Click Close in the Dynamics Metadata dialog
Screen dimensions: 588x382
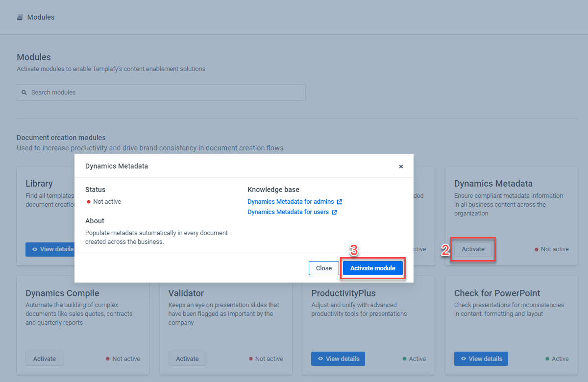(x=324, y=268)
